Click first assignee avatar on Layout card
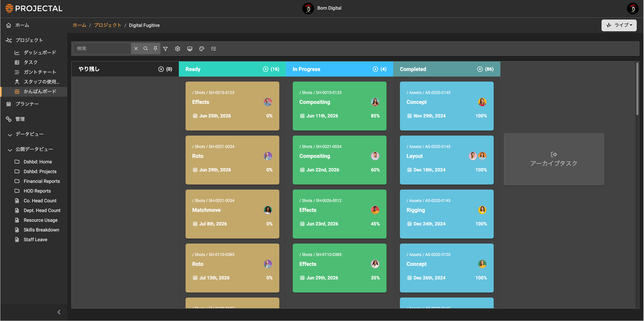644x321 pixels. click(473, 156)
